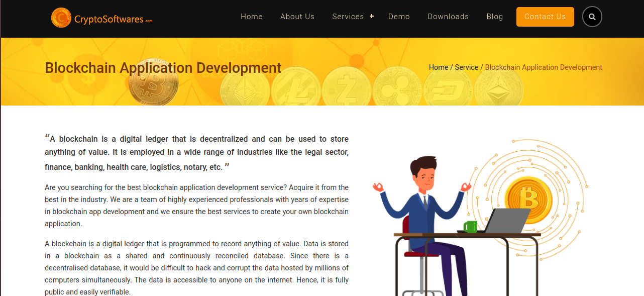The height and width of the screenshot is (296, 644).
Task: Click the Dash coin in banner
Action: pos(448,87)
